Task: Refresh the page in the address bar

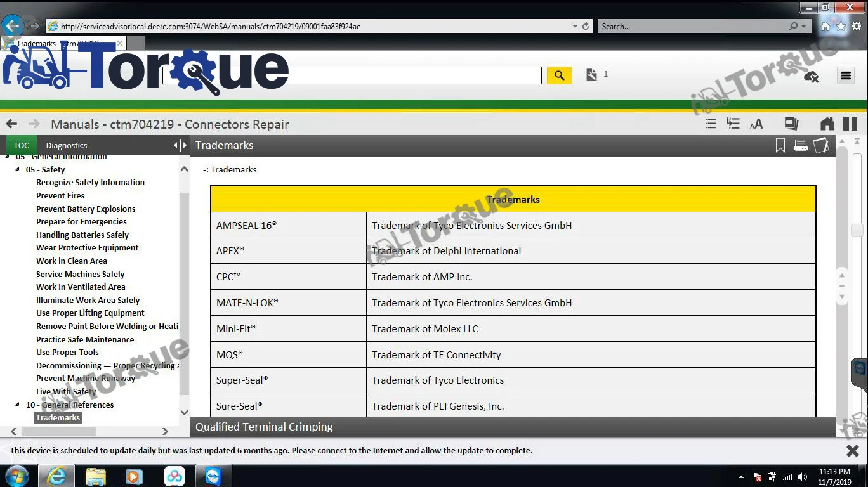Action: (x=586, y=27)
